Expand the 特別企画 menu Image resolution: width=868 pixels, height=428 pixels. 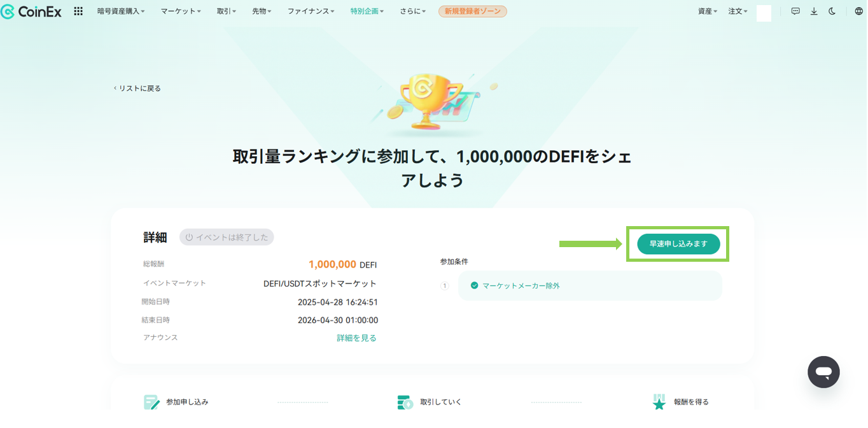point(367,11)
